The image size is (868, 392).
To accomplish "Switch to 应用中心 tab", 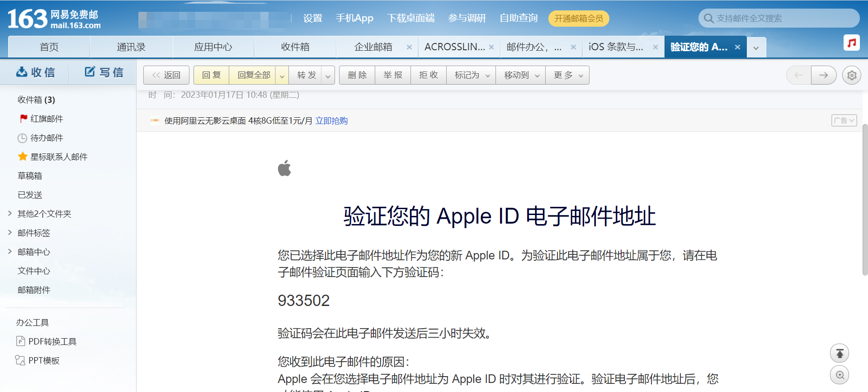I will [213, 47].
